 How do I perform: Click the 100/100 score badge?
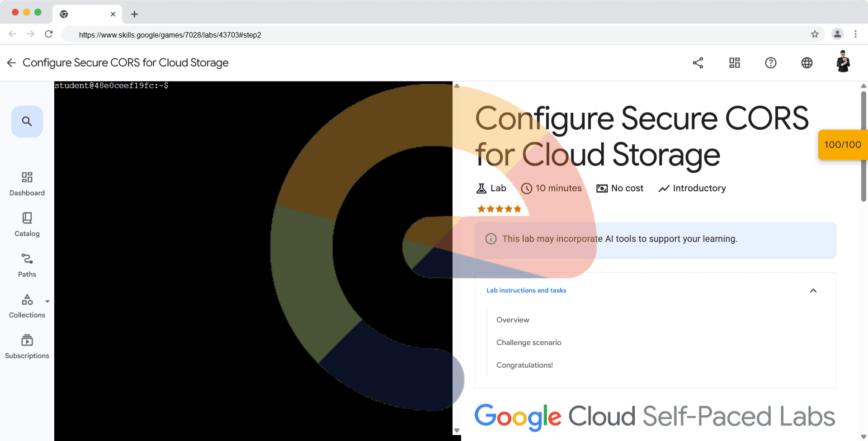[x=843, y=145]
